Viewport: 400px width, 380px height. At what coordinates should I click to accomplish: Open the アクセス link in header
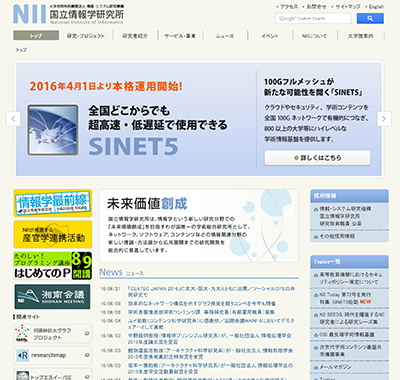coord(289,7)
